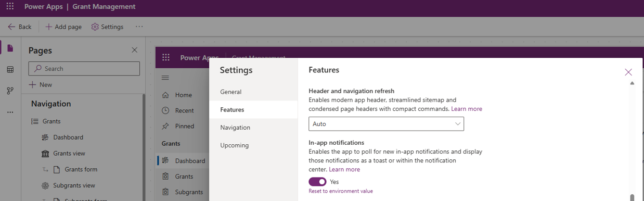Image resolution: width=644 pixels, height=201 pixels.
Task: Switch to Navigation settings tab
Action: click(x=253, y=128)
